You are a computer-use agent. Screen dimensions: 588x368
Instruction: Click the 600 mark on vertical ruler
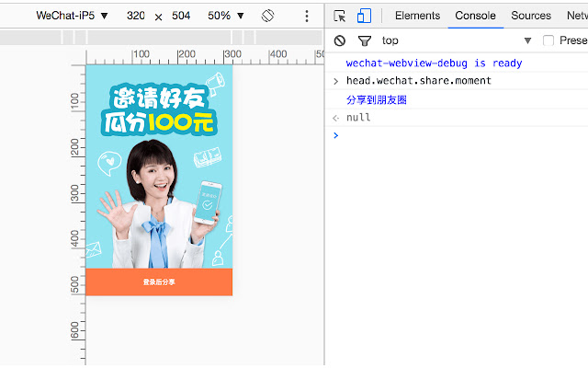click(x=75, y=330)
